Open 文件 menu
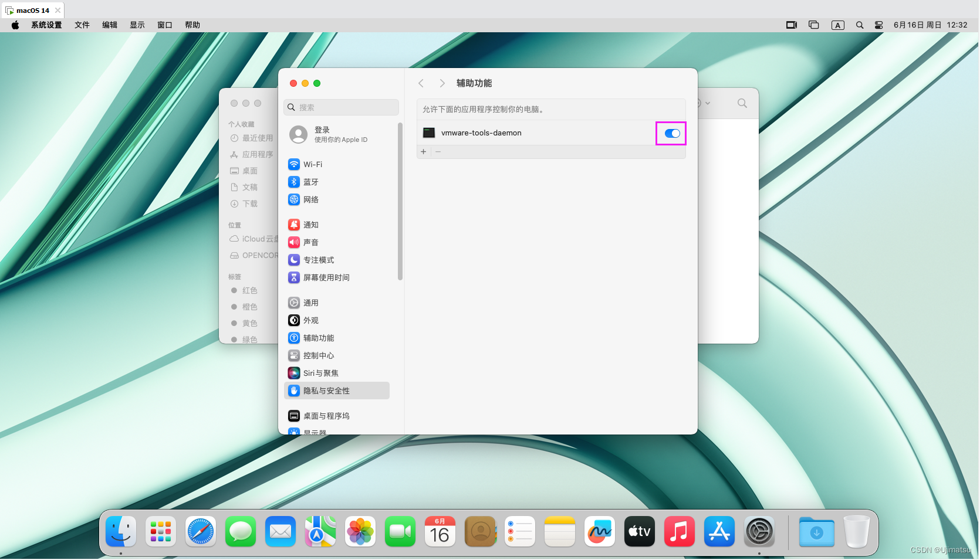The width and height of the screenshot is (980, 560). pos(82,25)
